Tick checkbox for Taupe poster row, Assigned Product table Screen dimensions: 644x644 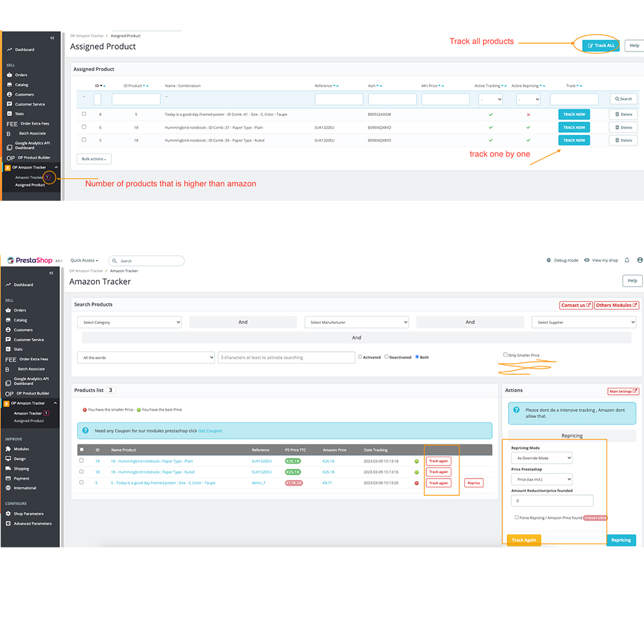84,114
